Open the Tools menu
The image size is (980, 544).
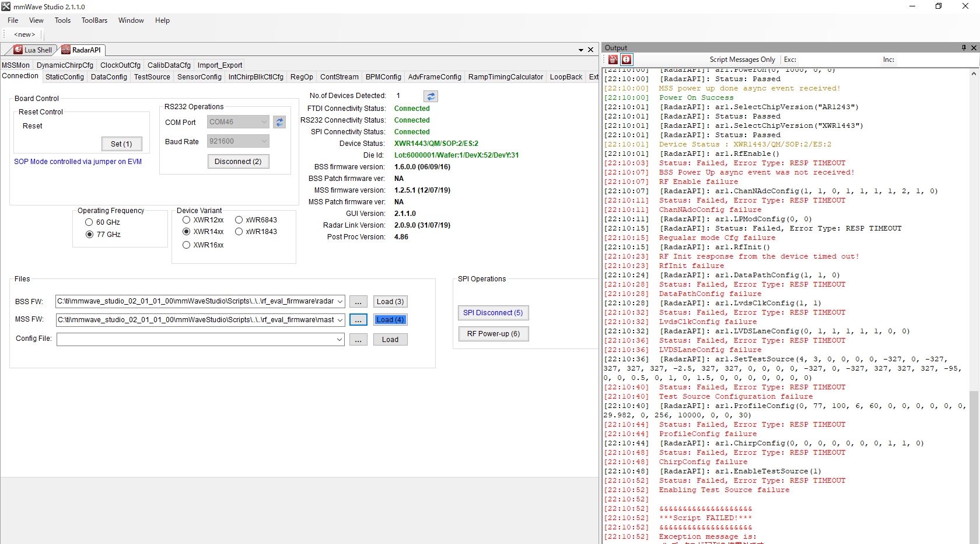pyautogui.click(x=62, y=20)
